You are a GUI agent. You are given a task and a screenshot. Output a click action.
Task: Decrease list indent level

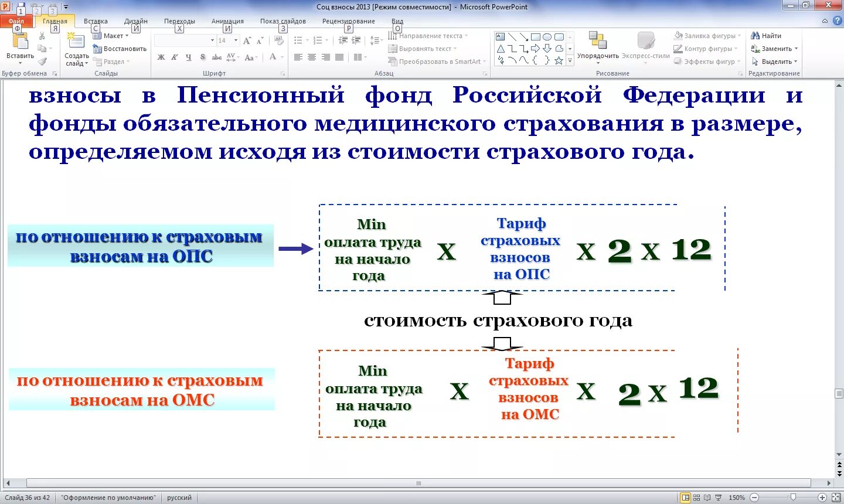tap(343, 40)
